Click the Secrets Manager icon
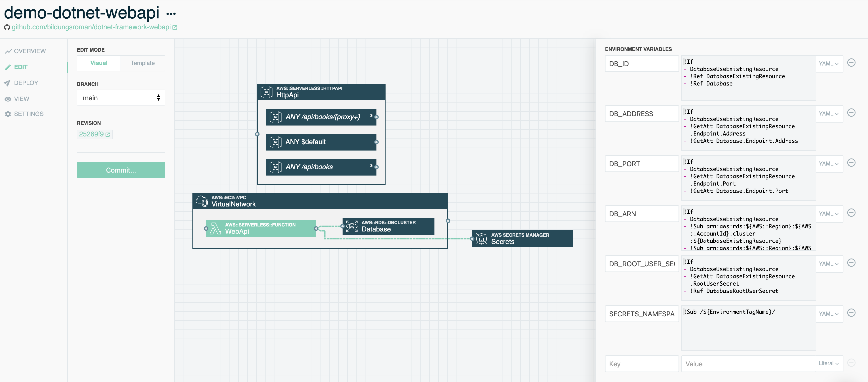Viewport: 868px width, 382px height. 481,239
